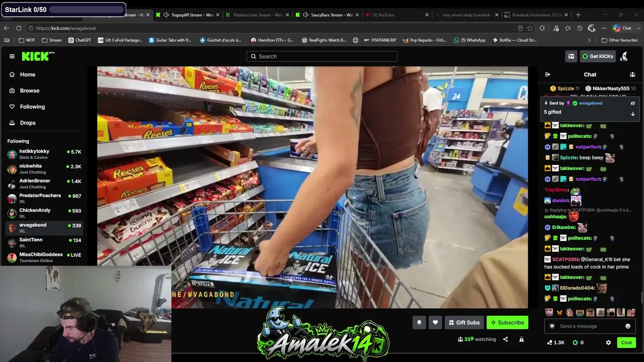Open browser settings and more menu
Screen dimensions: 644x362
[x=603, y=28]
